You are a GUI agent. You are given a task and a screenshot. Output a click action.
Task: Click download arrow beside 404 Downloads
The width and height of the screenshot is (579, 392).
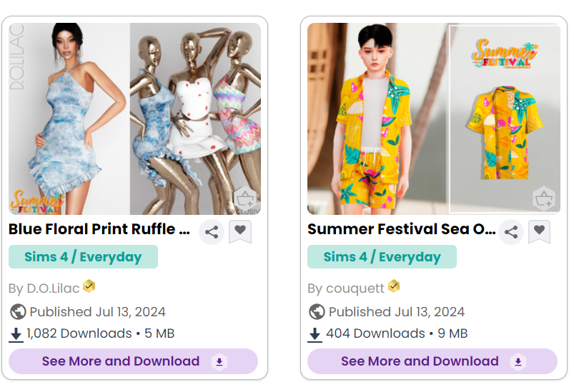pyautogui.click(x=315, y=333)
